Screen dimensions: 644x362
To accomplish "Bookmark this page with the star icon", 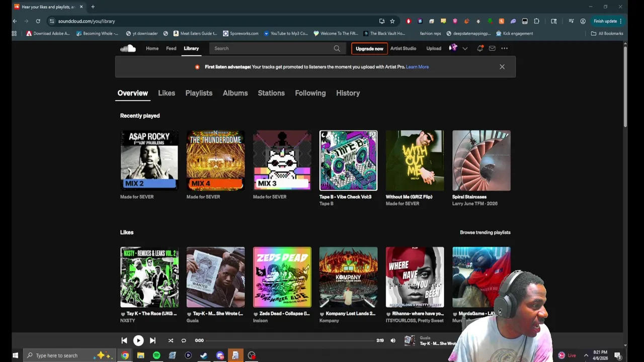I will coord(392,21).
